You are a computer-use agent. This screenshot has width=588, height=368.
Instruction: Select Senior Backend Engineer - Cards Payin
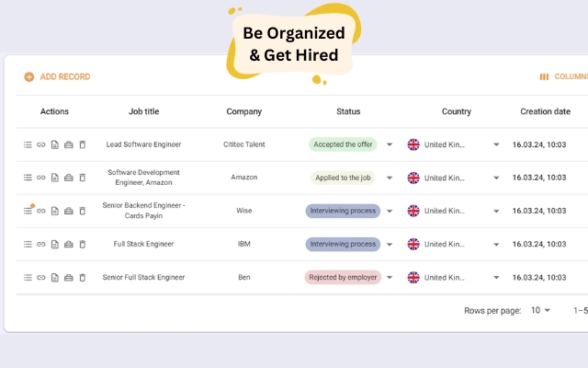click(x=143, y=211)
